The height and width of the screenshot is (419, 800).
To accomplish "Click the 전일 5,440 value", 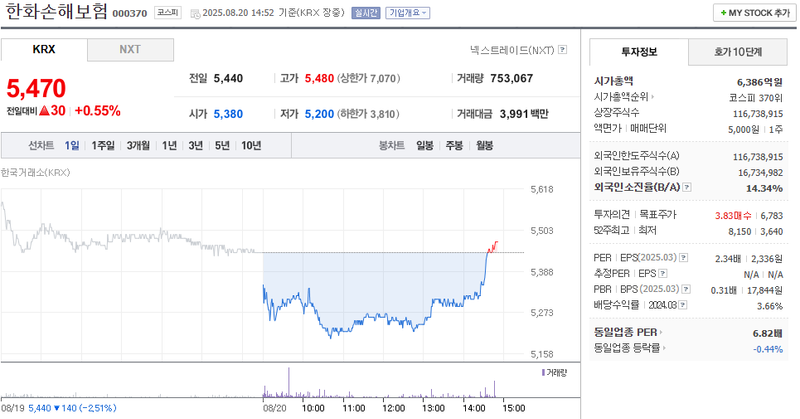I will coord(228,79).
